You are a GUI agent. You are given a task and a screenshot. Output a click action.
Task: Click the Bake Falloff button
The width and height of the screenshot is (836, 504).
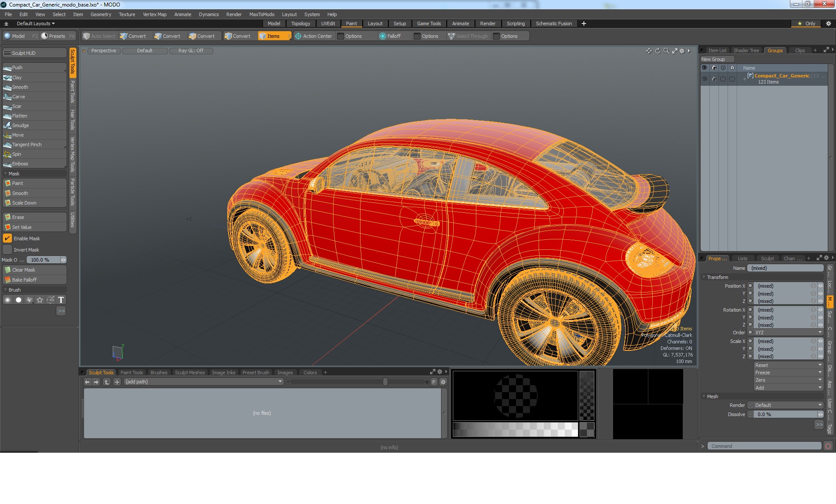click(x=34, y=280)
